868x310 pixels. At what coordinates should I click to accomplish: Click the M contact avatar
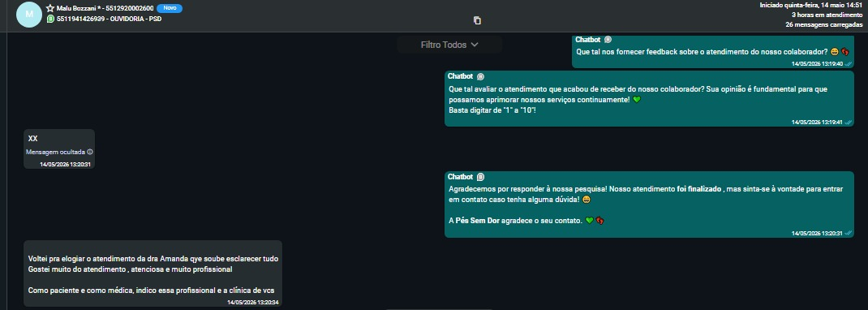click(x=29, y=15)
